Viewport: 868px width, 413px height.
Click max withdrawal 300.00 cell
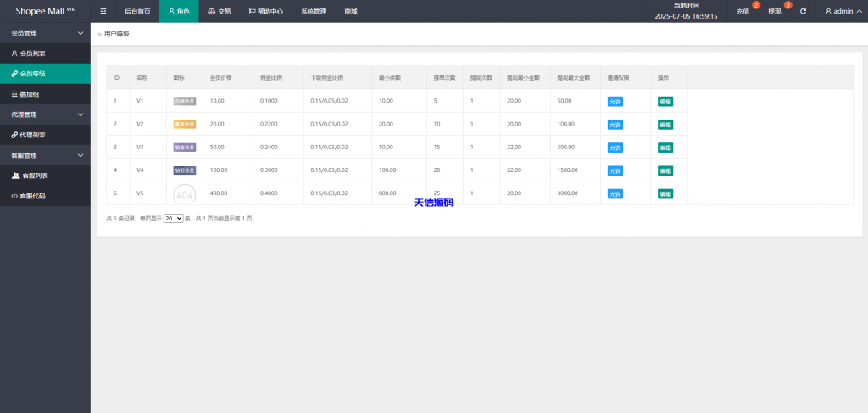pos(565,148)
